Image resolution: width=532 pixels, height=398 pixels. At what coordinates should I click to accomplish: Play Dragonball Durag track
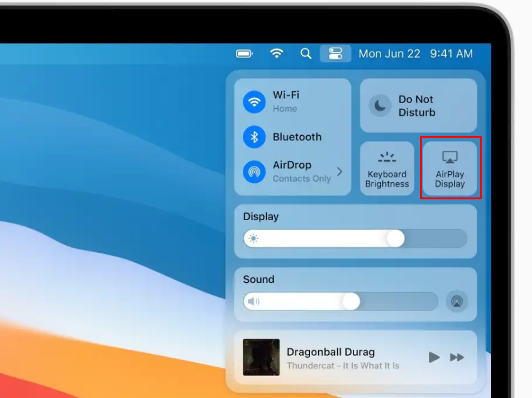point(434,357)
